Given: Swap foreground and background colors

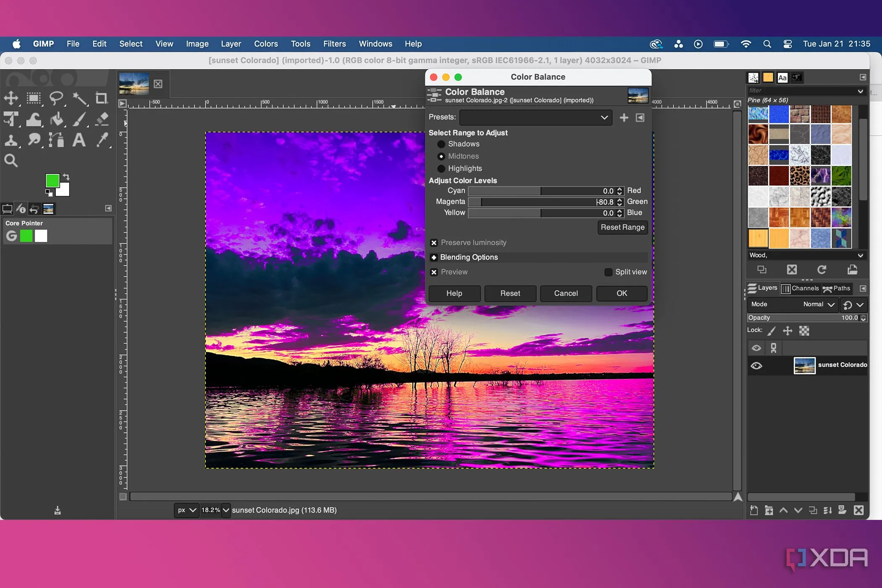Looking at the screenshot, I should click(x=66, y=177).
